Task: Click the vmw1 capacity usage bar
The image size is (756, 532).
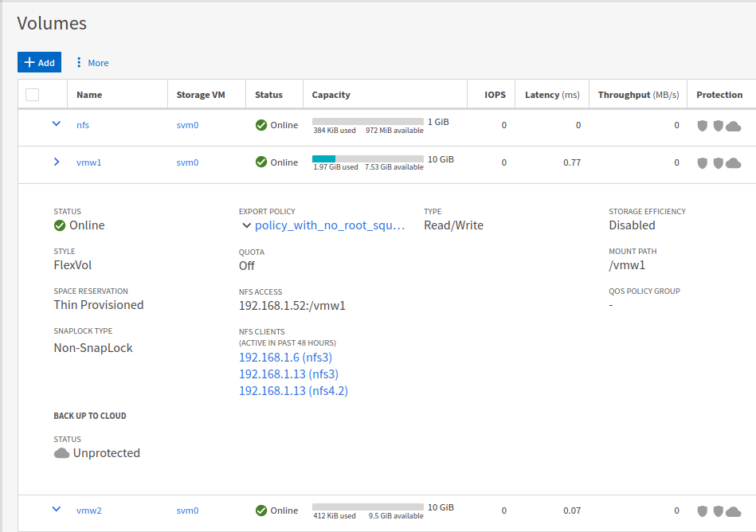Action: point(368,159)
